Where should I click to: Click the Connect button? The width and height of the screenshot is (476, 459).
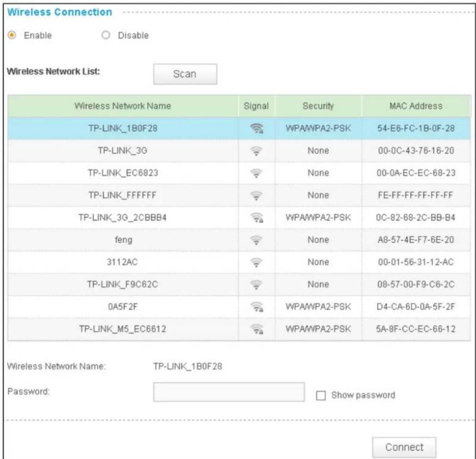pyautogui.click(x=404, y=447)
